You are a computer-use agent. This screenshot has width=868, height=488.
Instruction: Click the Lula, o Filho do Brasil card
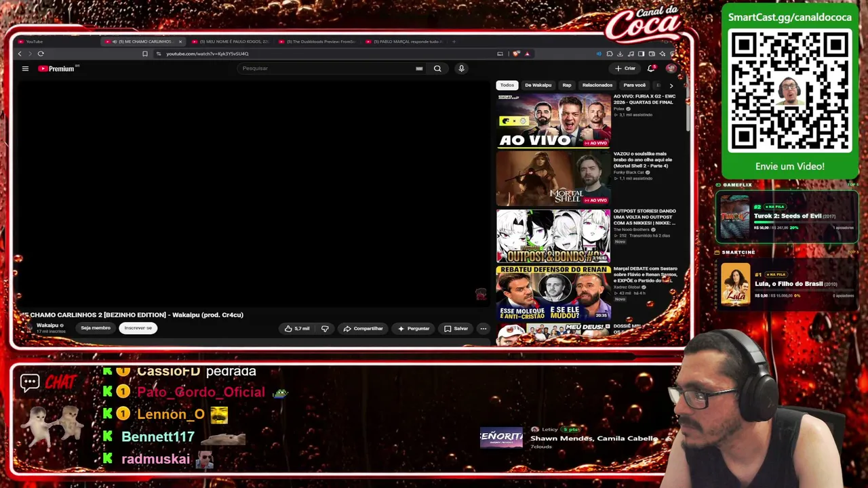tap(787, 284)
